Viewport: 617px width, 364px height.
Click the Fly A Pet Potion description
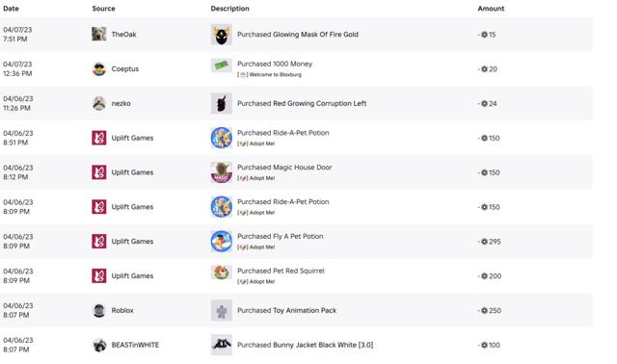coord(281,236)
